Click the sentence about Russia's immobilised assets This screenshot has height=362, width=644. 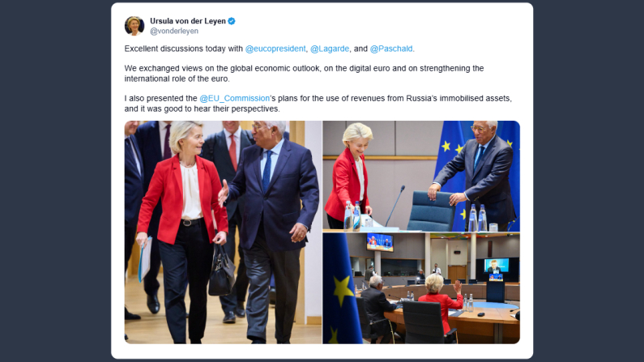318,104
